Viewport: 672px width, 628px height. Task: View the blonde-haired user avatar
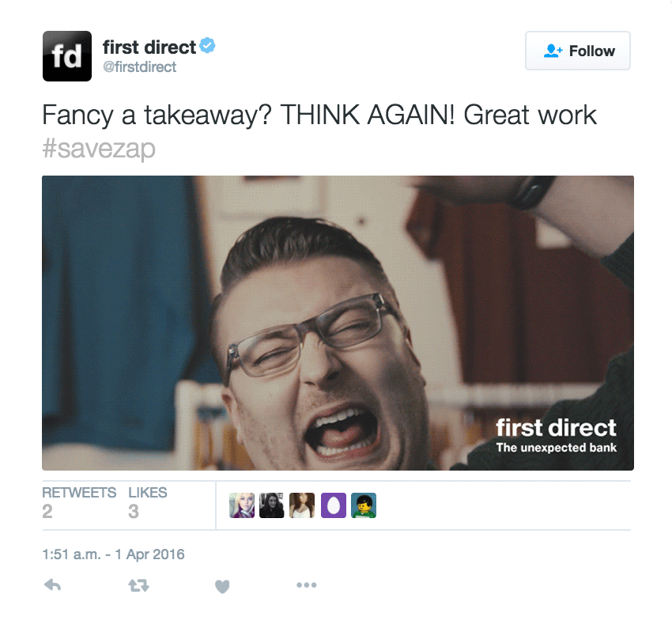(x=242, y=505)
